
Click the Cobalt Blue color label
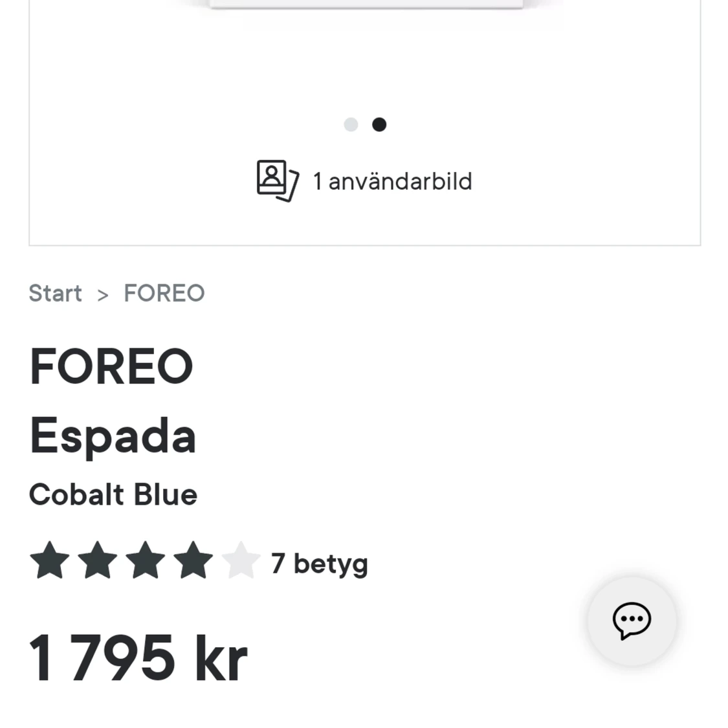(113, 494)
